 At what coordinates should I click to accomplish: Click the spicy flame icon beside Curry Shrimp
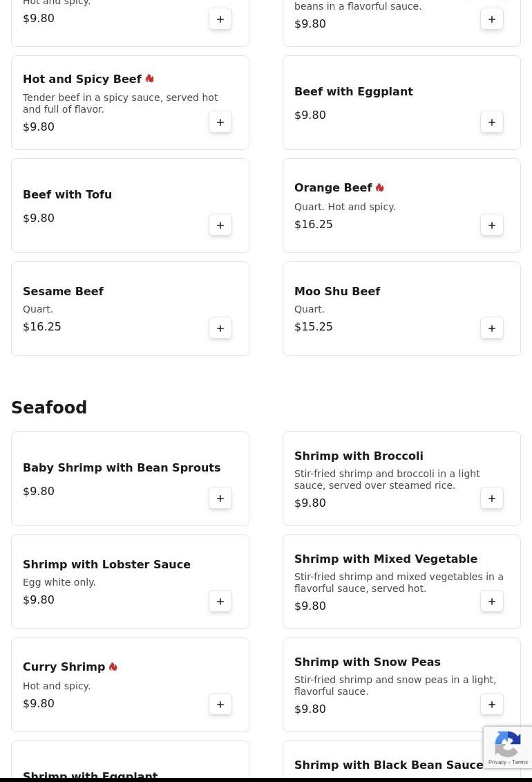(x=113, y=667)
